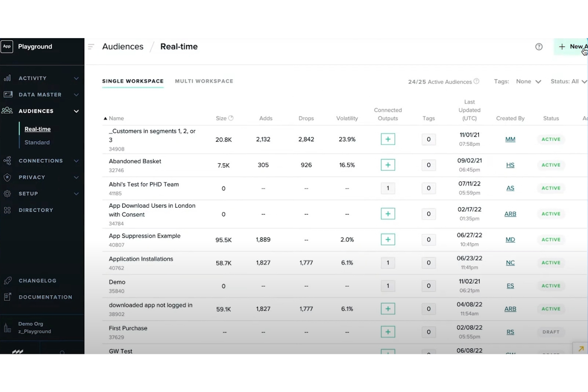Click the Activity bar-chart sidebar icon
The height and width of the screenshot is (392, 588).
click(x=7, y=78)
